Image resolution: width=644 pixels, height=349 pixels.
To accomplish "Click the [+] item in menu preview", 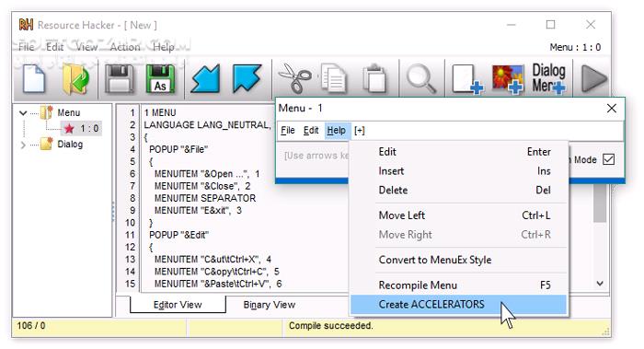I will (x=360, y=131).
